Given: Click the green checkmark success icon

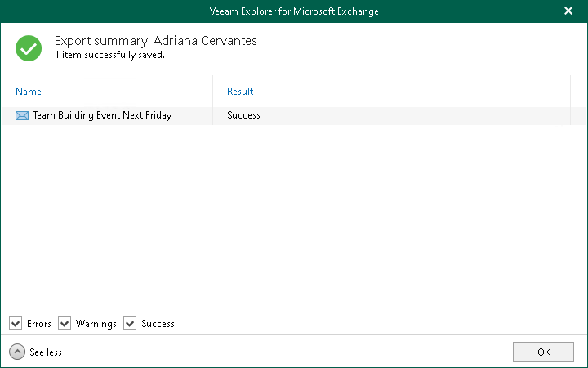Looking at the screenshot, I should pyautogui.click(x=29, y=48).
